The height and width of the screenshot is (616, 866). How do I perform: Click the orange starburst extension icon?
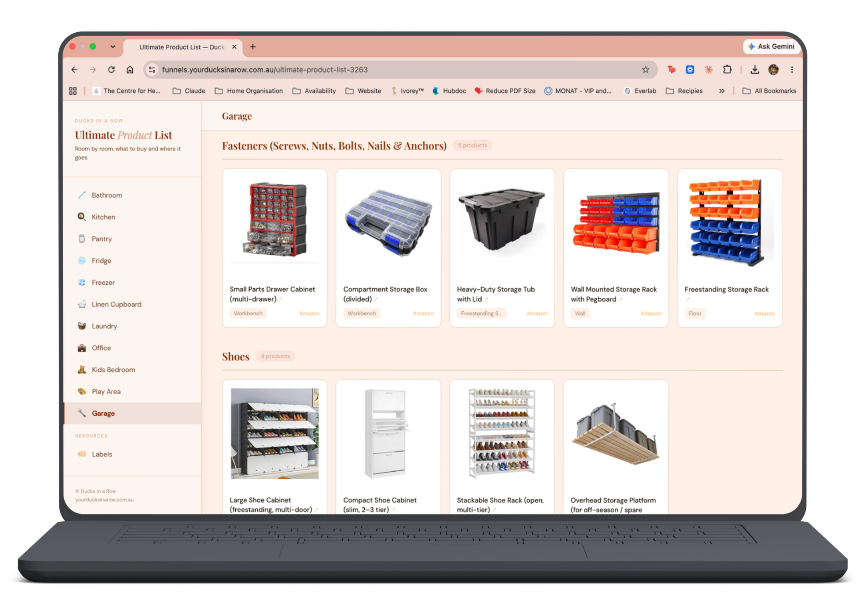[709, 70]
